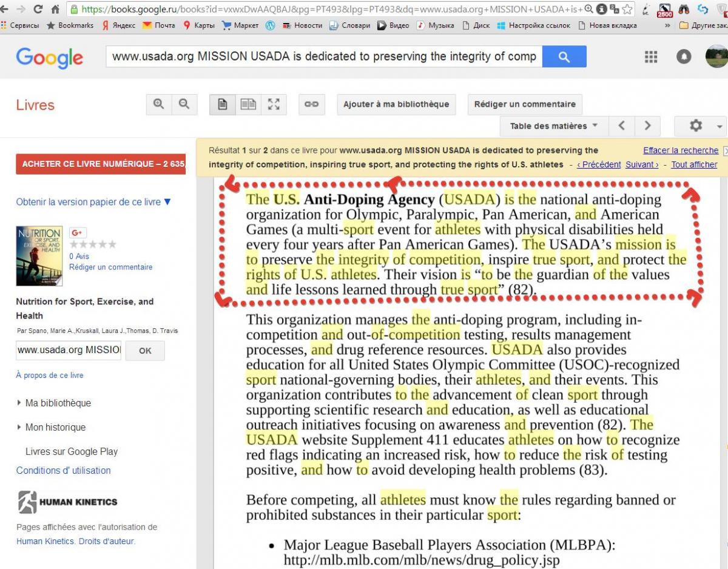Open Другие закладки folder
728x569 pixels.
(703, 25)
